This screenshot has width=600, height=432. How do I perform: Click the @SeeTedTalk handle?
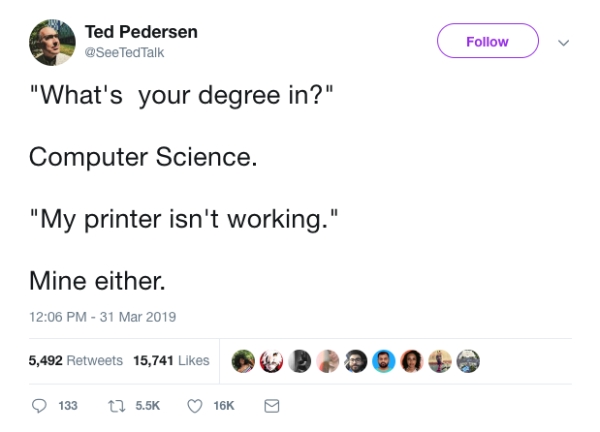pos(125,52)
